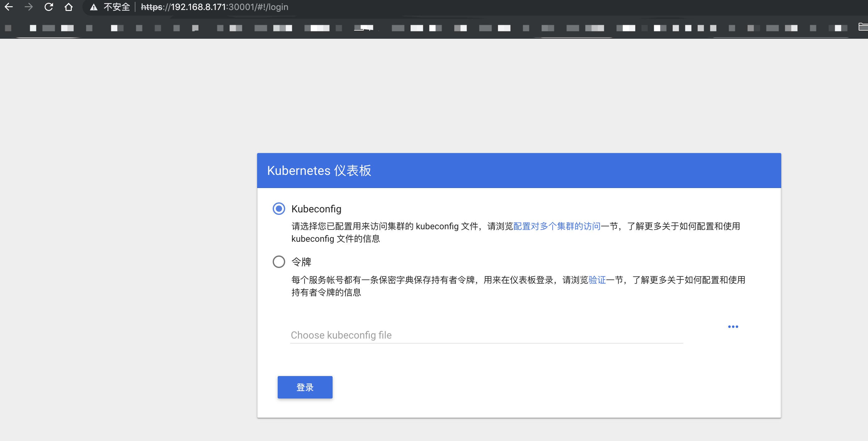Focus the address bar URL 192.168.8.171:30001
Screen dimensions: 868x441
(x=214, y=7)
